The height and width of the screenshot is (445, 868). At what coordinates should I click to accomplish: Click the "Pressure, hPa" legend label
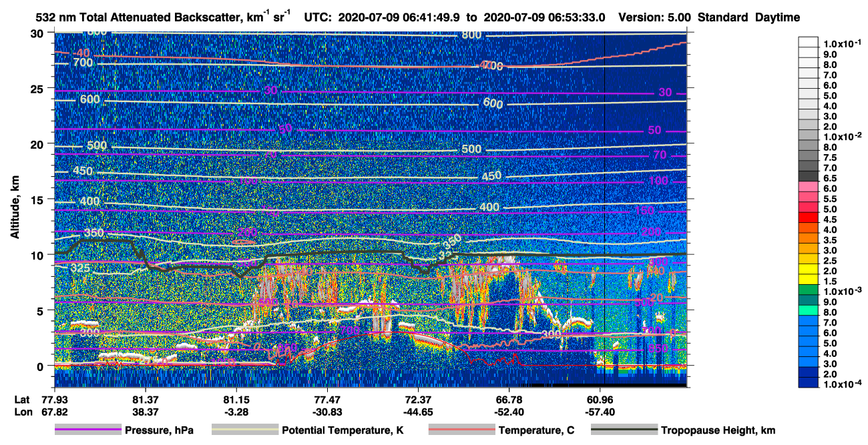(159, 430)
